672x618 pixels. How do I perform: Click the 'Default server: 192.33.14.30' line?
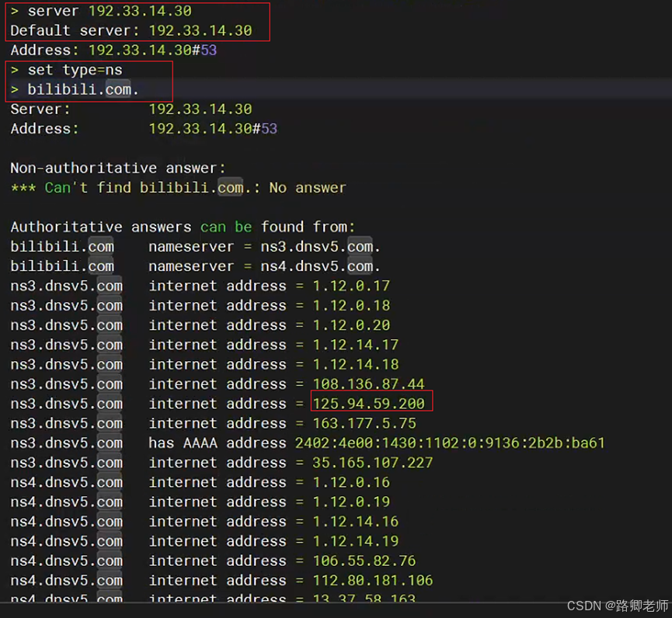(131, 31)
